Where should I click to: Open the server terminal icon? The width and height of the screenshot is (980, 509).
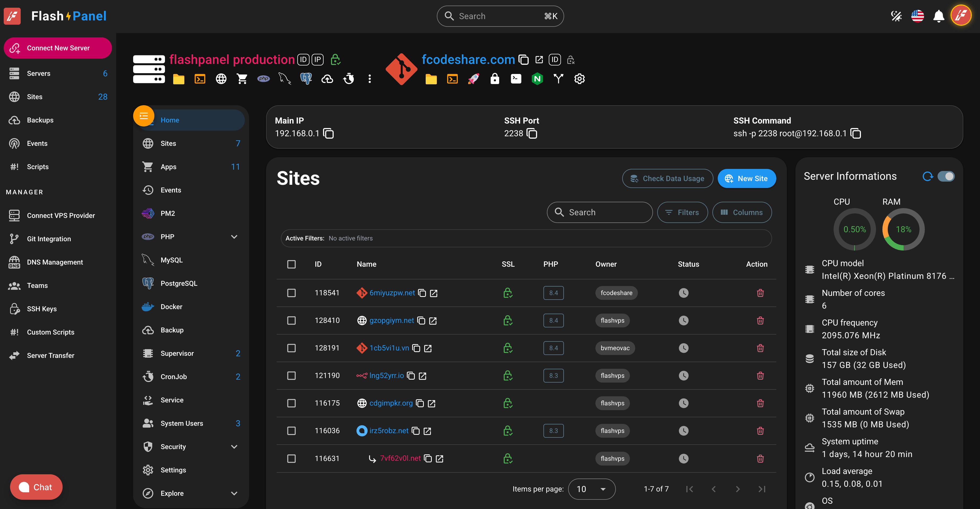click(200, 79)
